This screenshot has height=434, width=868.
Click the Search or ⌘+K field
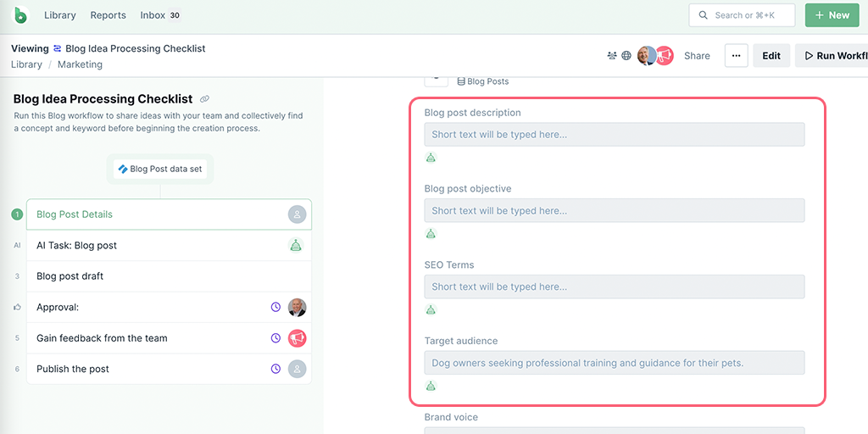pos(742,15)
